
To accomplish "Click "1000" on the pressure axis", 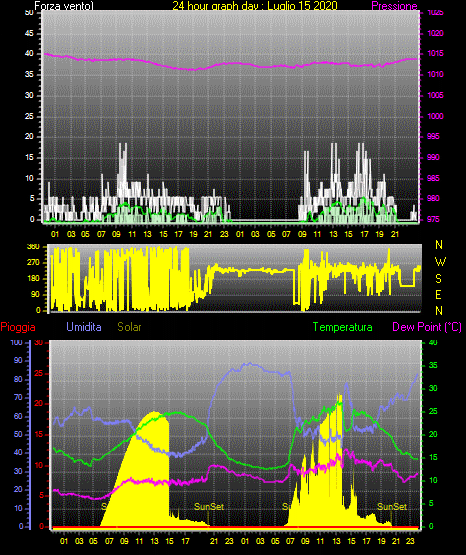I will point(435,116).
